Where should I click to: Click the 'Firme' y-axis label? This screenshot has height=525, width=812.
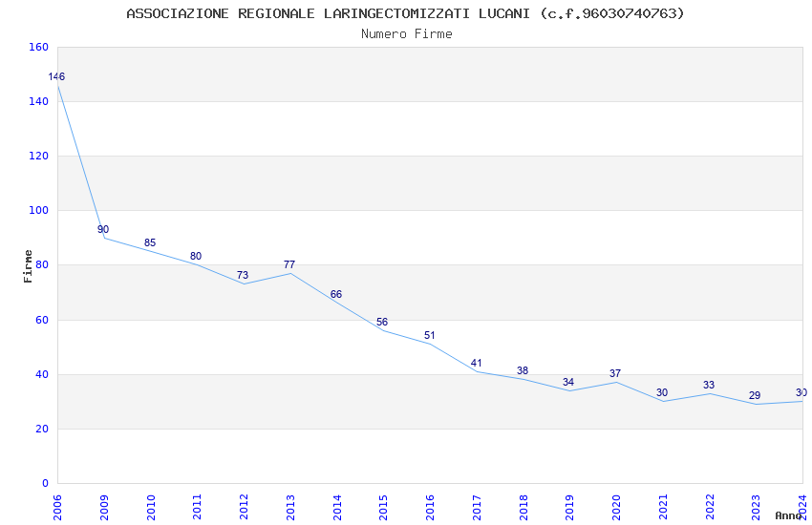(x=28, y=266)
